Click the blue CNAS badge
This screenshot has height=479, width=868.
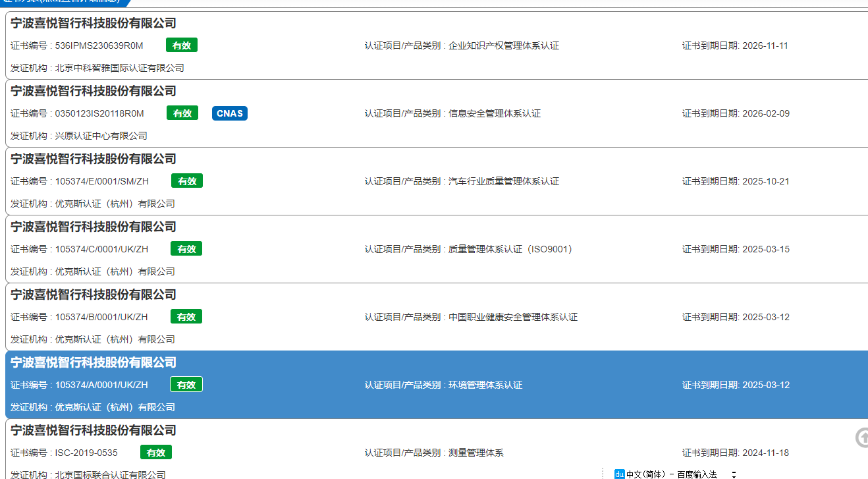point(230,113)
